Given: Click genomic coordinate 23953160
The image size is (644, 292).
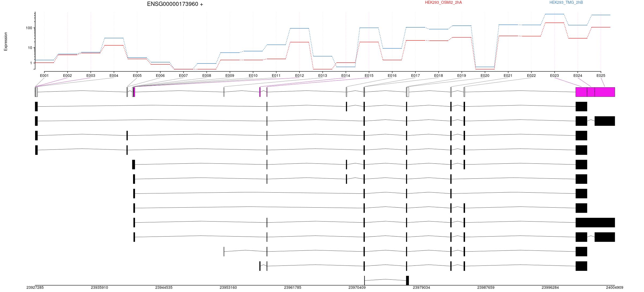Looking at the screenshot, I should click(228, 287).
